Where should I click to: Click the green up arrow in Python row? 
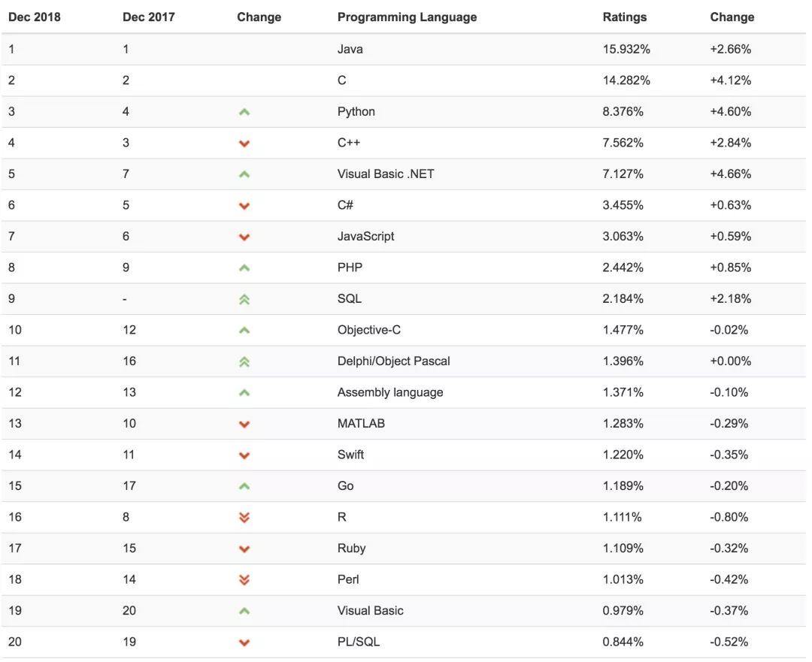click(244, 112)
